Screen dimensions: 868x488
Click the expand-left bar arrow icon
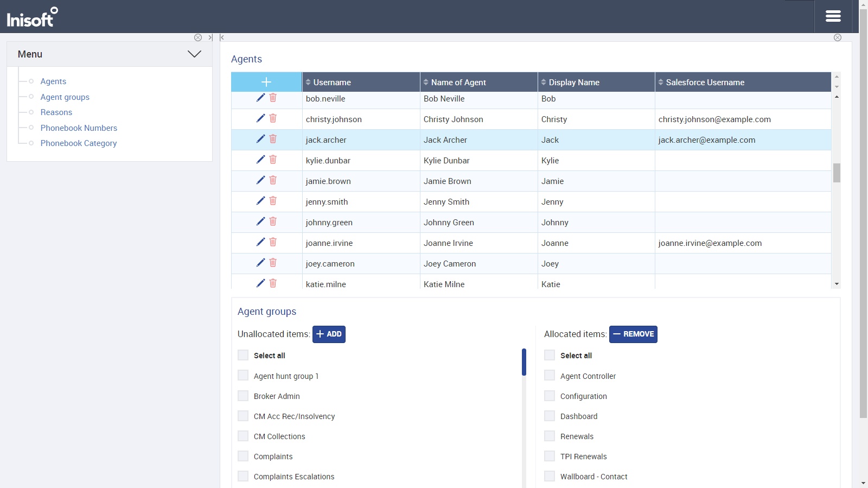[222, 37]
